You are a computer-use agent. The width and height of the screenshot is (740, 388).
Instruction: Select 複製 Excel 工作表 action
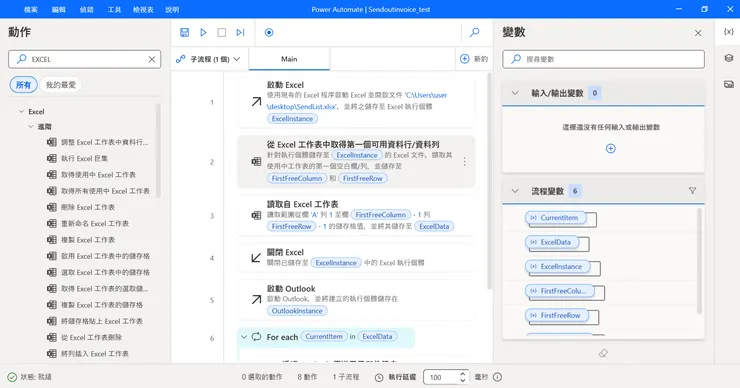coord(88,240)
